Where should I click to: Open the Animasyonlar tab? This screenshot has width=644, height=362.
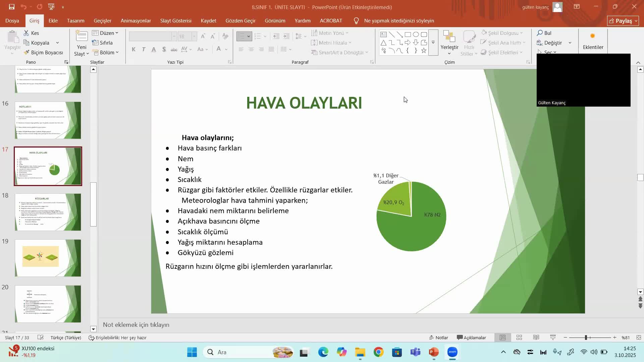(x=136, y=20)
